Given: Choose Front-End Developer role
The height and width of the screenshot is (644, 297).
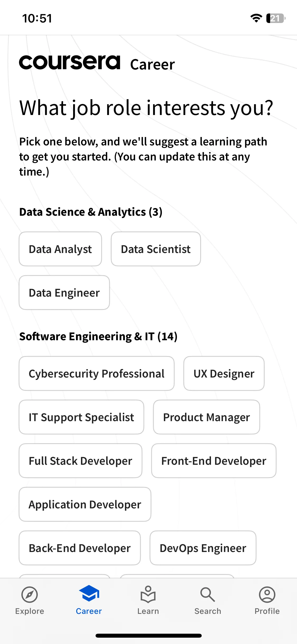Looking at the screenshot, I should 214,461.
